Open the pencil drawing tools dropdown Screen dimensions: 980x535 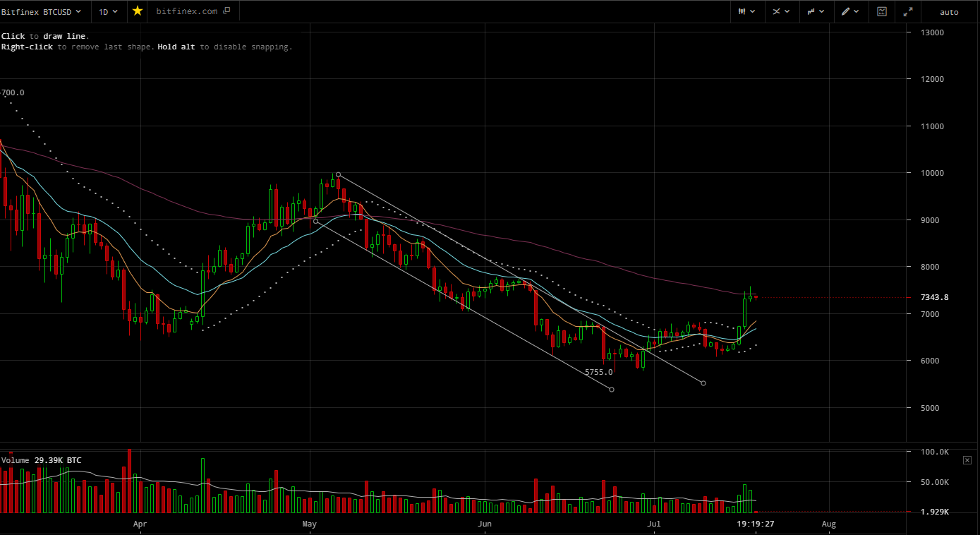pos(851,11)
